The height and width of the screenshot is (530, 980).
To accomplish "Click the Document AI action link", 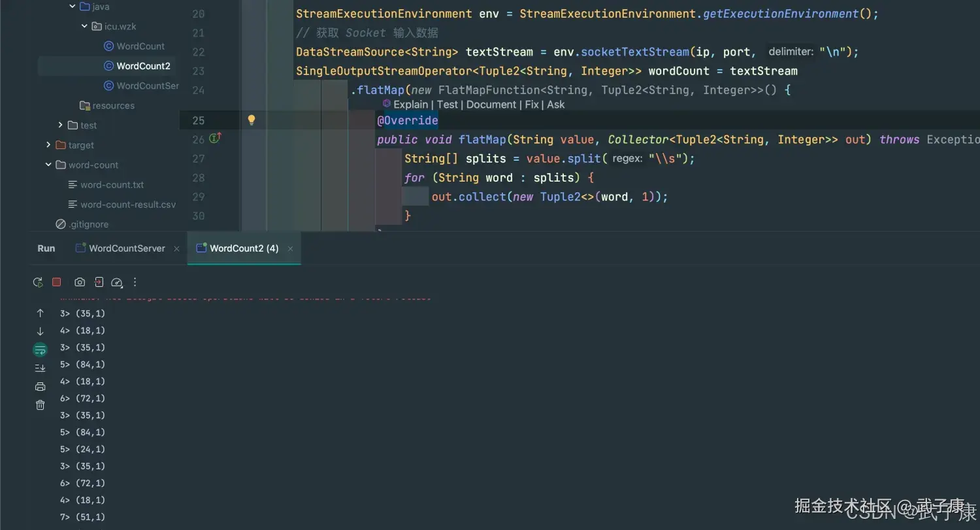I will [x=491, y=105].
